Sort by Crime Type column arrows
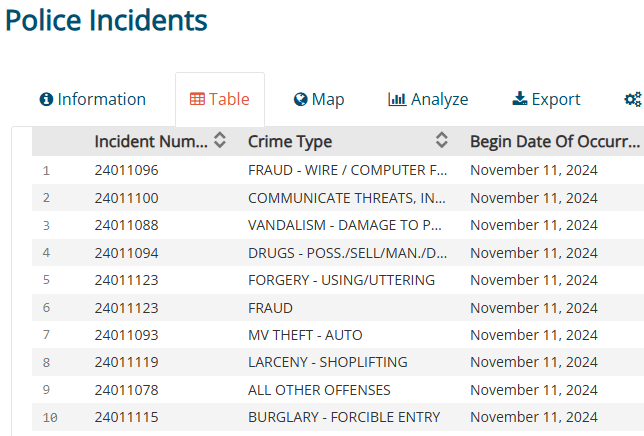 tap(442, 141)
